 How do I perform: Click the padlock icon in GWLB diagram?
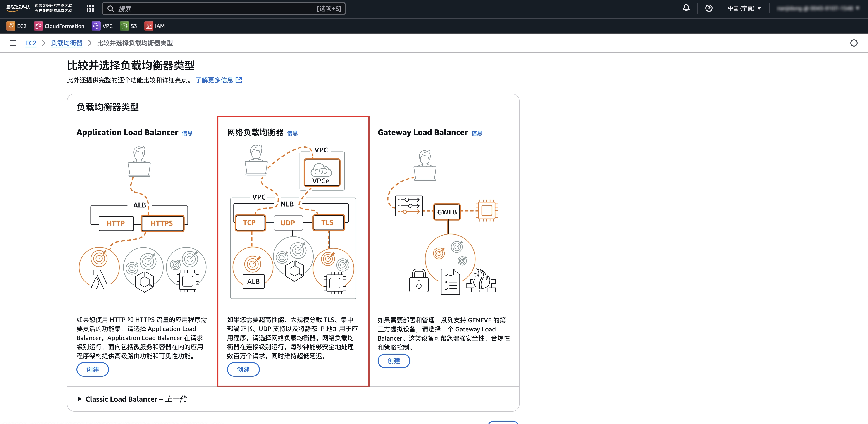pyautogui.click(x=419, y=281)
